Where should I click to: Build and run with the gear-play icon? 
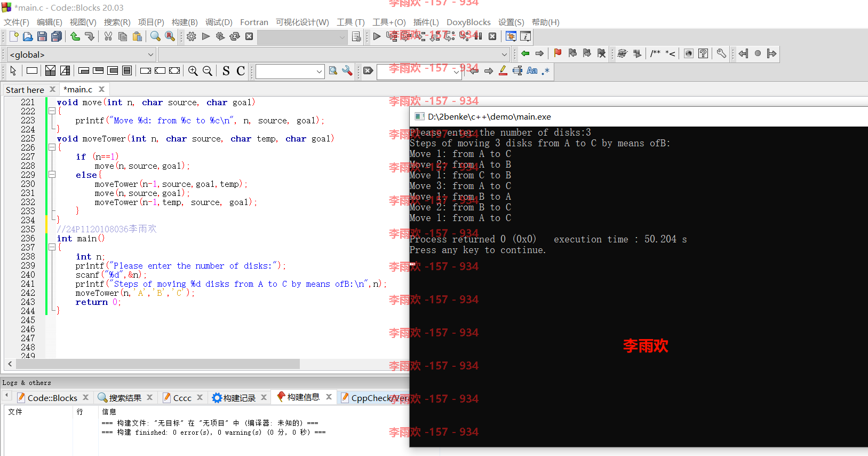(220, 36)
